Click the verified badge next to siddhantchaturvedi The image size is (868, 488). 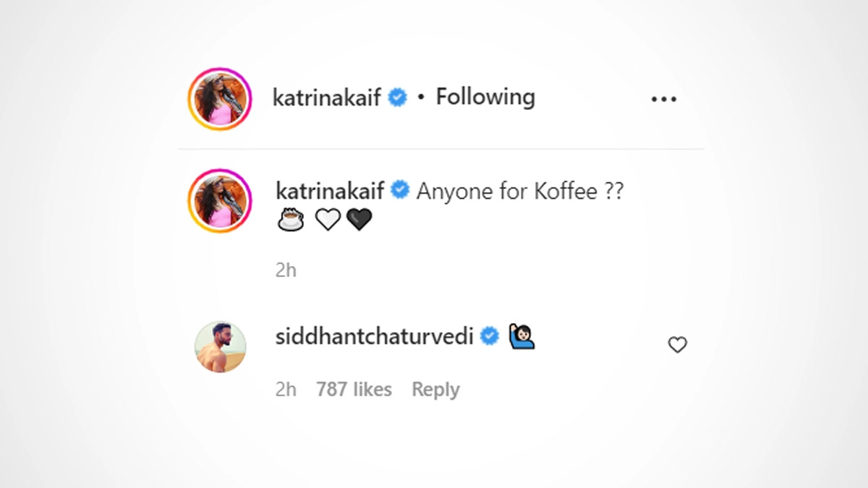pyautogui.click(x=490, y=337)
